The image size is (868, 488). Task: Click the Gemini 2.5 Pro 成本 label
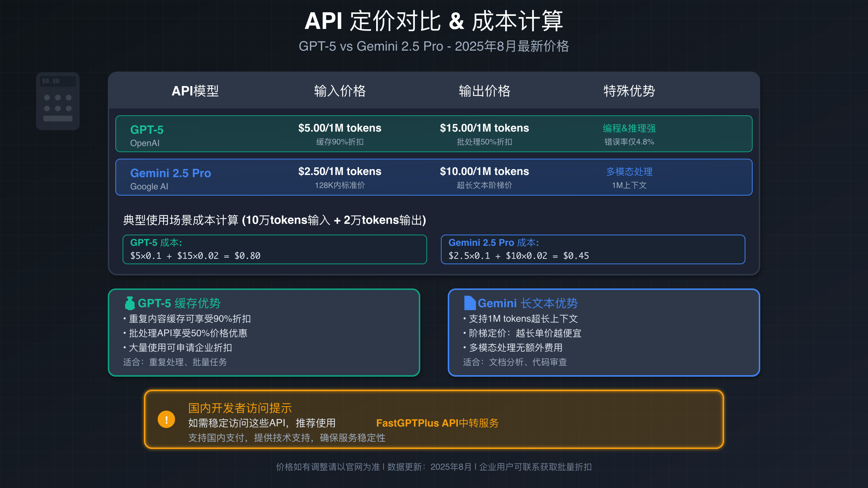click(x=494, y=243)
